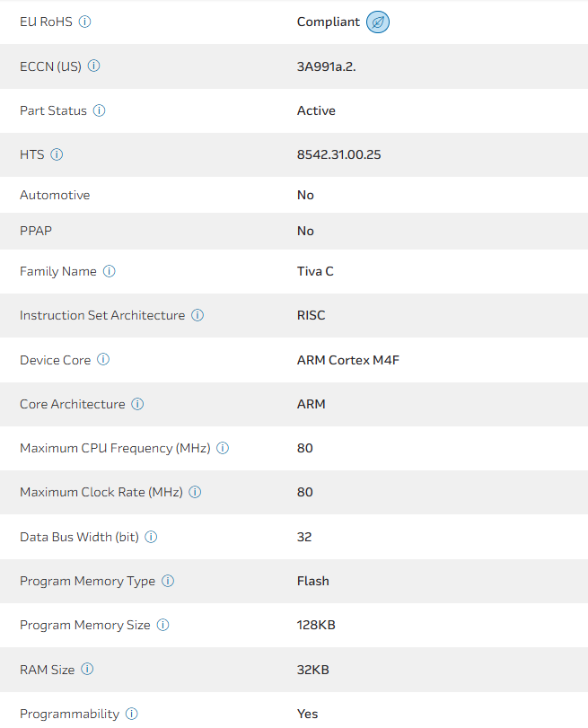Click the HTS code 8542.31.00.25 value
This screenshot has height=728, width=588.
click(339, 154)
